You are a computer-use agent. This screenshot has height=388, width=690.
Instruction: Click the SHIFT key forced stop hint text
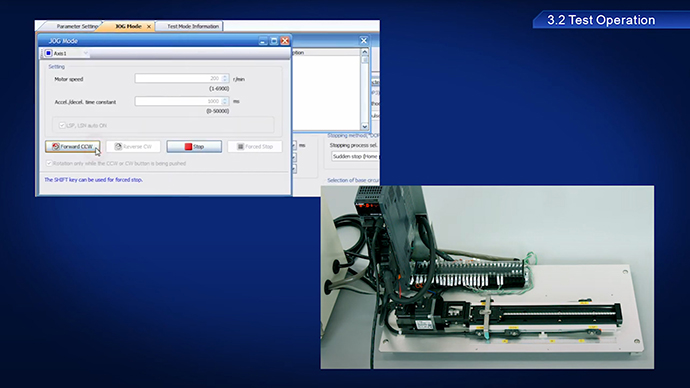point(93,179)
